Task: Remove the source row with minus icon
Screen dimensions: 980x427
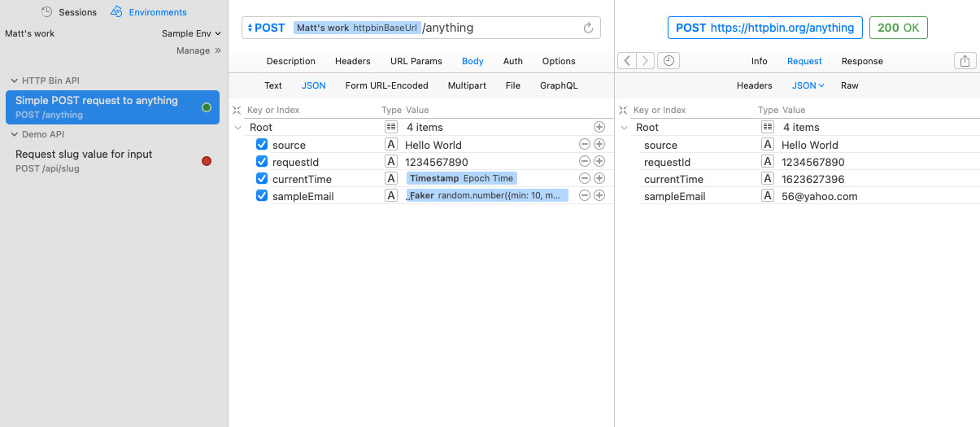Action: pyautogui.click(x=584, y=145)
